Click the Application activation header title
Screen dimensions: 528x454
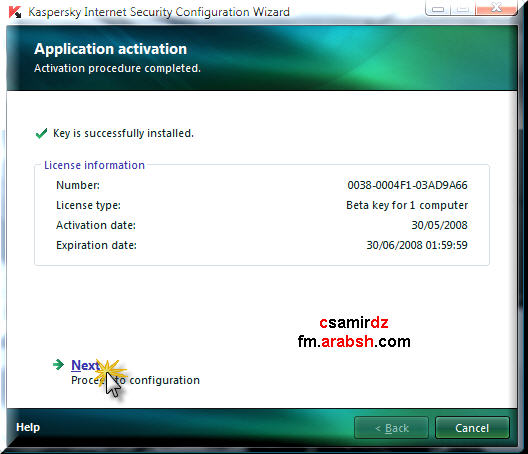tap(110, 49)
